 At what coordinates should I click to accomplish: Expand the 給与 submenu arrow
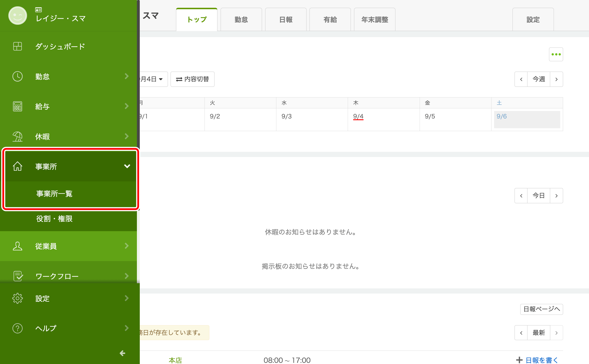point(127,106)
